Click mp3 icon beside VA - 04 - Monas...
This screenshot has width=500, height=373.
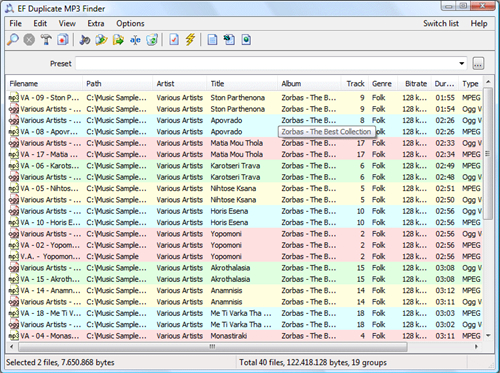[14, 336]
